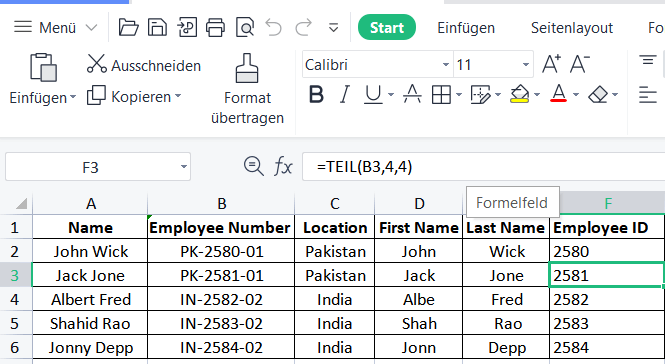Apply red font color
Viewport: 665px width, 364px height.
tap(559, 94)
